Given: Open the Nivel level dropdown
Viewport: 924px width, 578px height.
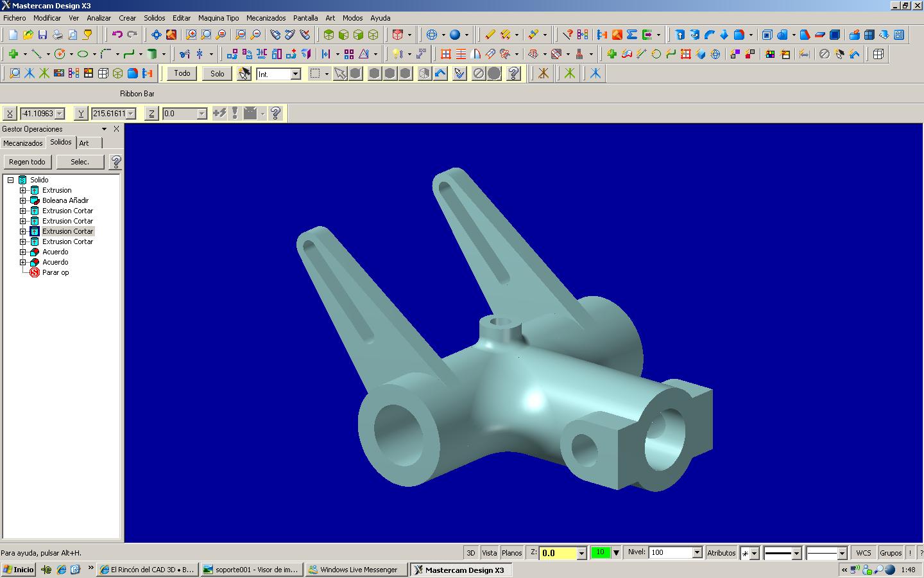Looking at the screenshot, I should click(697, 552).
